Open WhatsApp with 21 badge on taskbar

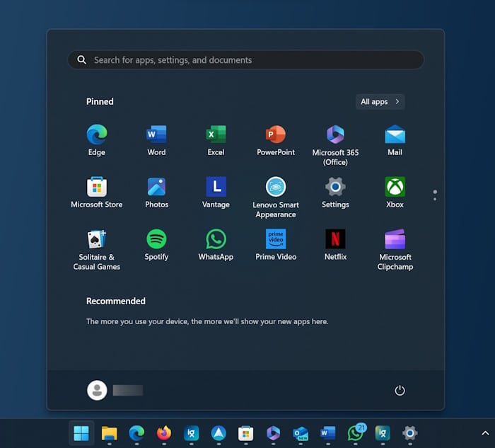356,432
